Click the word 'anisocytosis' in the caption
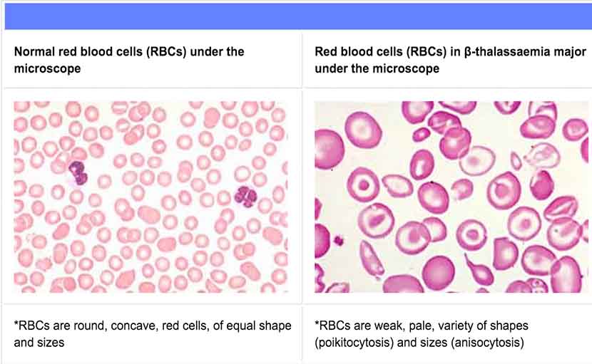This screenshot has width=592, height=364. click(x=491, y=342)
